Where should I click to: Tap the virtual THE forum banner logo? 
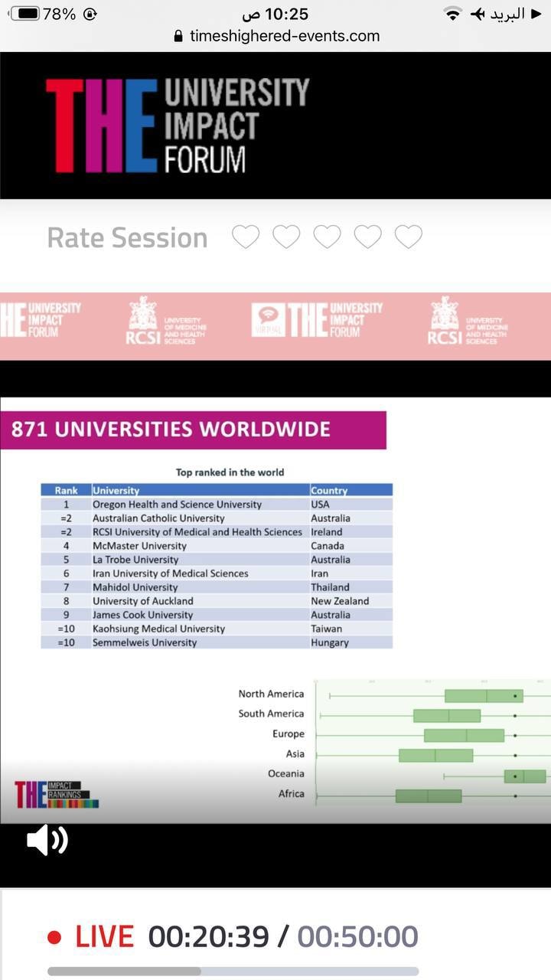tap(317, 320)
